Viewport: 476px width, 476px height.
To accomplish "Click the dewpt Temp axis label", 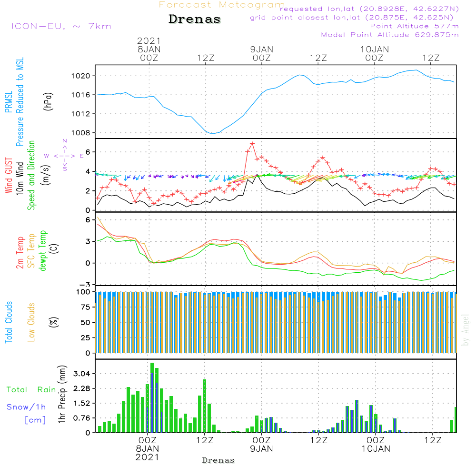I will pos(42,250).
